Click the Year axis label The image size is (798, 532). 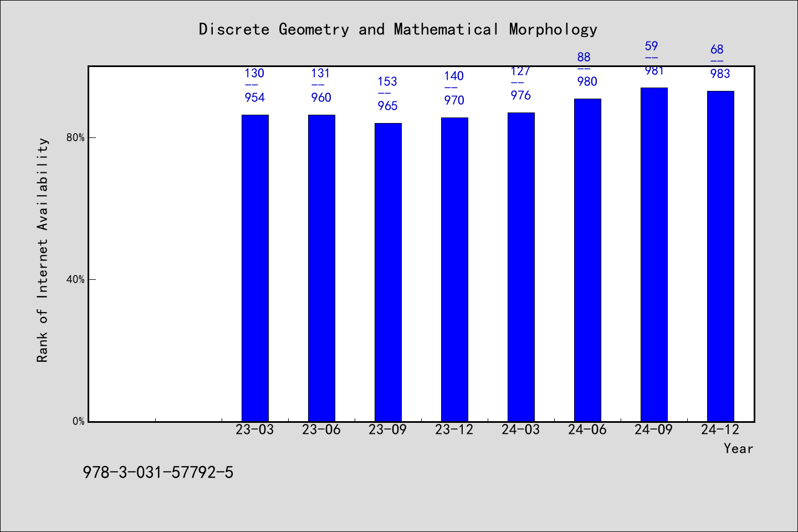(x=738, y=448)
